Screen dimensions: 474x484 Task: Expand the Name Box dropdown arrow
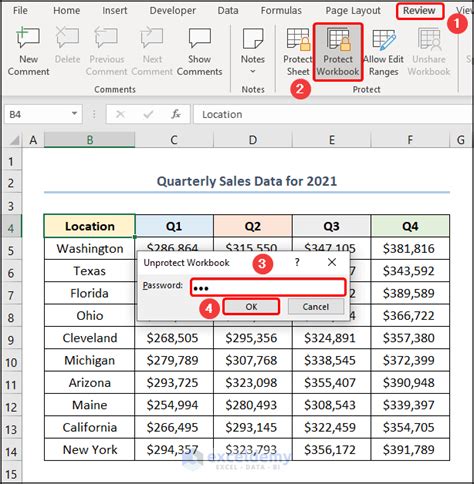tap(74, 114)
